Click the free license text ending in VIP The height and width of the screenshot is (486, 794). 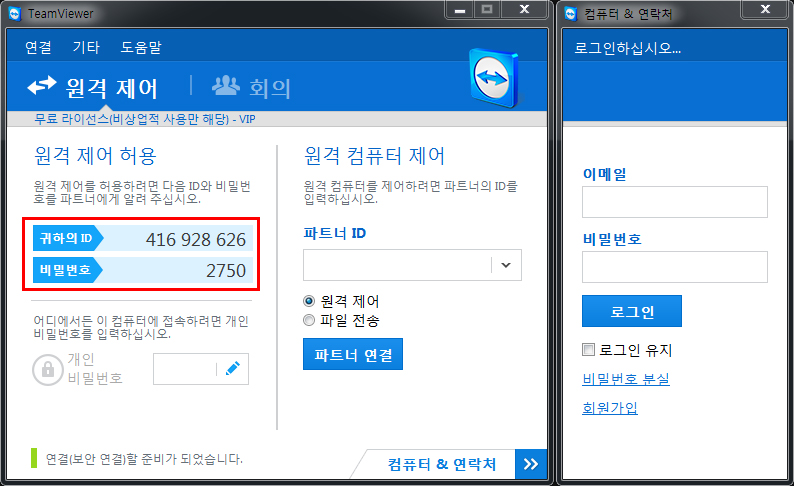click(145, 119)
